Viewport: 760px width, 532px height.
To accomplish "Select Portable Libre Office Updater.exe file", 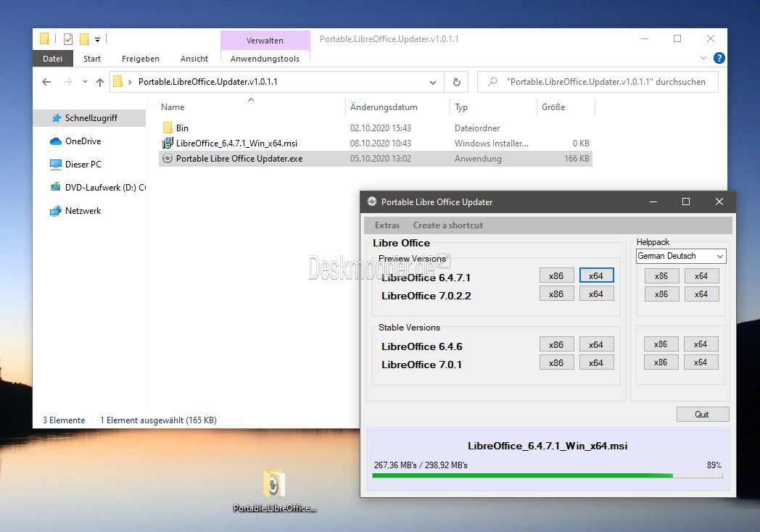I will [x=375, y=159].
